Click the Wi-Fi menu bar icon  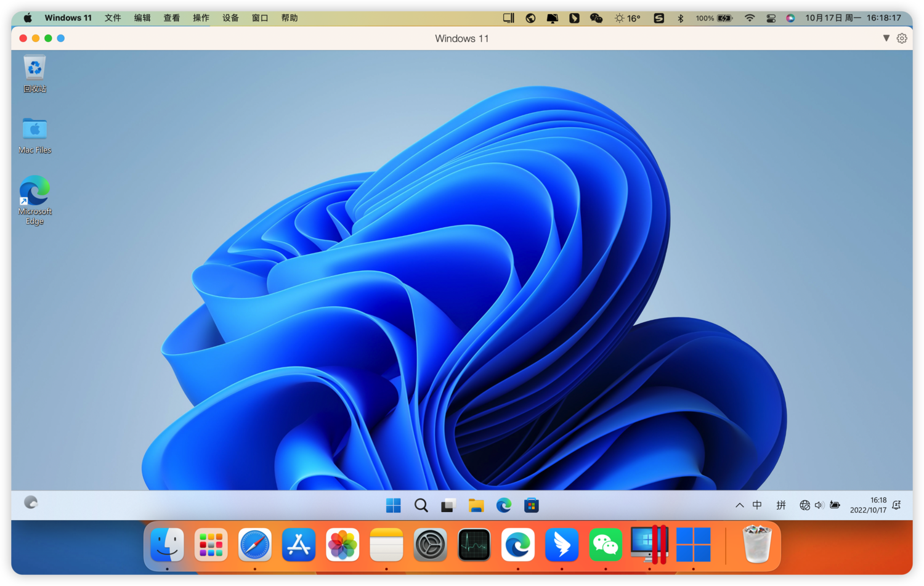click(749, 18)
